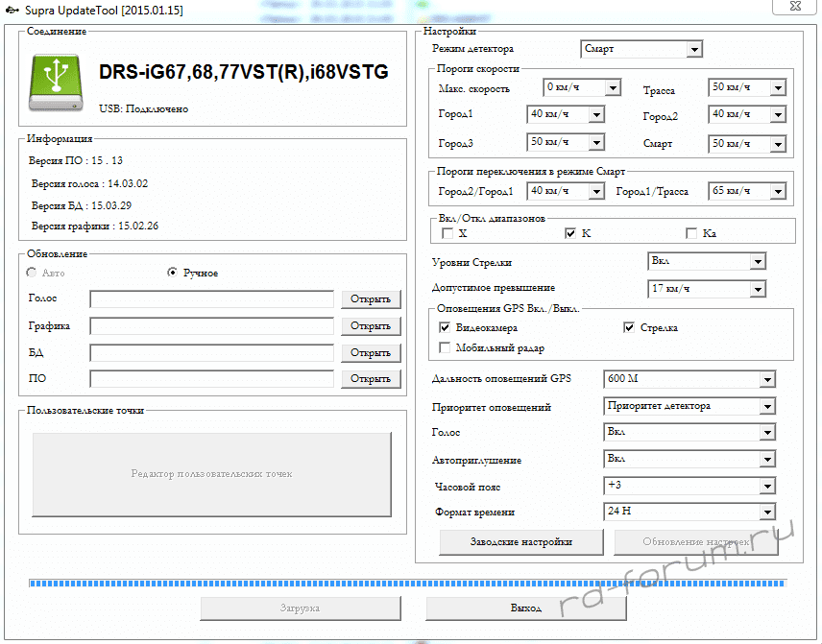This screenshot has height=644, width=822.
Task: Open the Режим детектора dropdown
Action: click(x=641, y=49)
